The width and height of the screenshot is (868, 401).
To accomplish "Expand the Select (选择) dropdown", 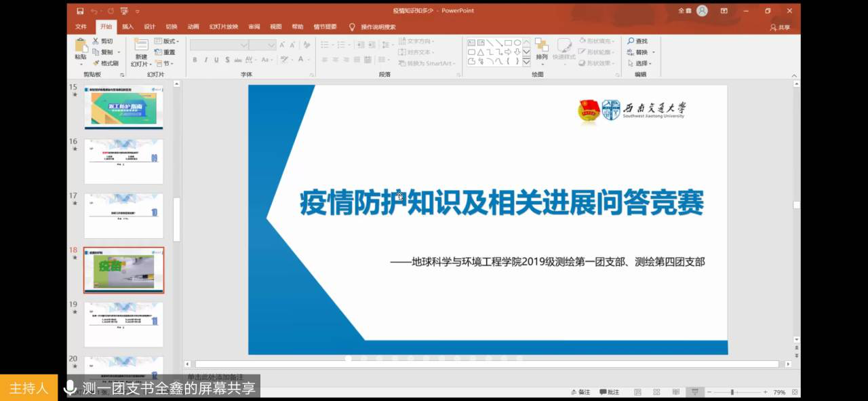I will [x=640, y=63].
